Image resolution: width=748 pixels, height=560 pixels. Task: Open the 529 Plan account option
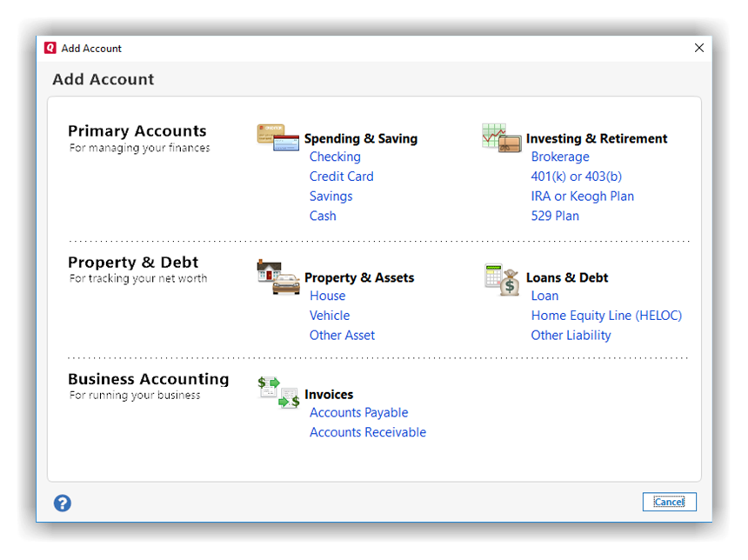[x=555, y=217]
